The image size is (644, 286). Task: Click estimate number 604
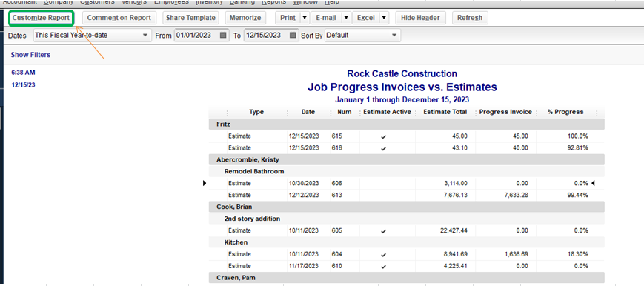(x=337, y=254)
